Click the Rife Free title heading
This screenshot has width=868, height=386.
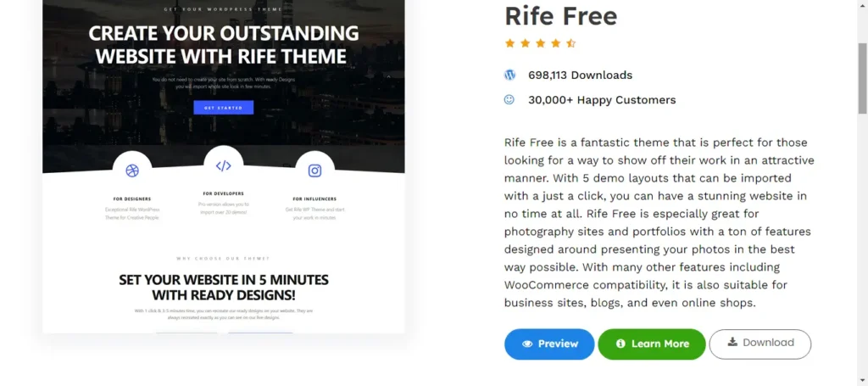click(x=561, y=16)
